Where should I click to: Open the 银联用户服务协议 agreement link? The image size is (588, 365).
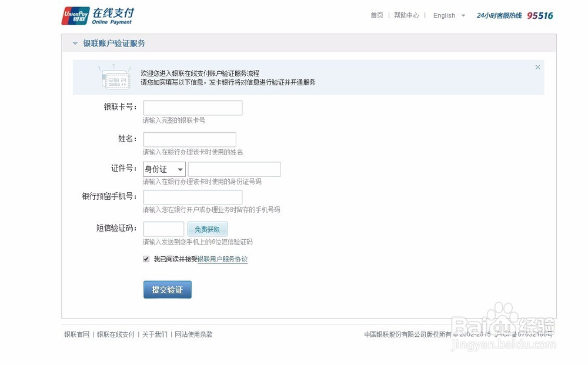point(223,259)
